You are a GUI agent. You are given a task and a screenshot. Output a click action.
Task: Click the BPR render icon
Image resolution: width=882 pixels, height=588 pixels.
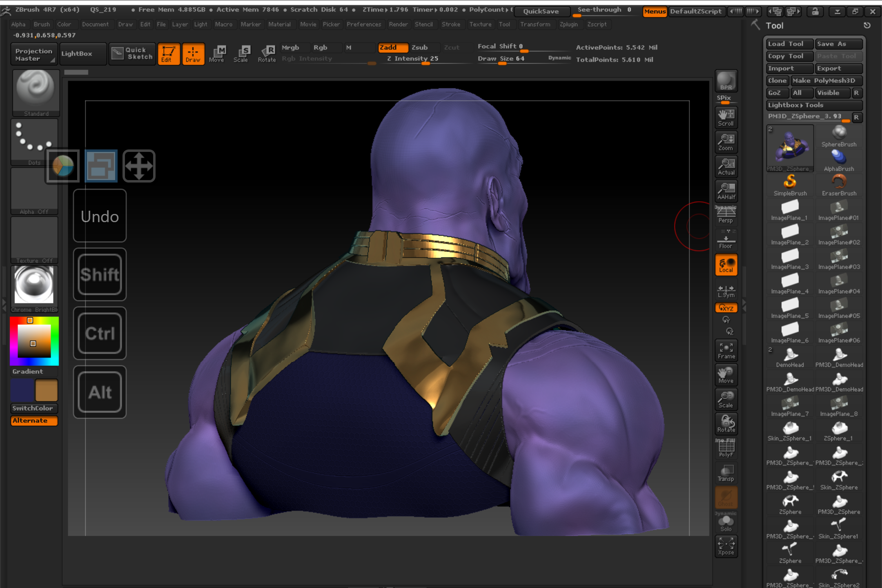point(726,80)
